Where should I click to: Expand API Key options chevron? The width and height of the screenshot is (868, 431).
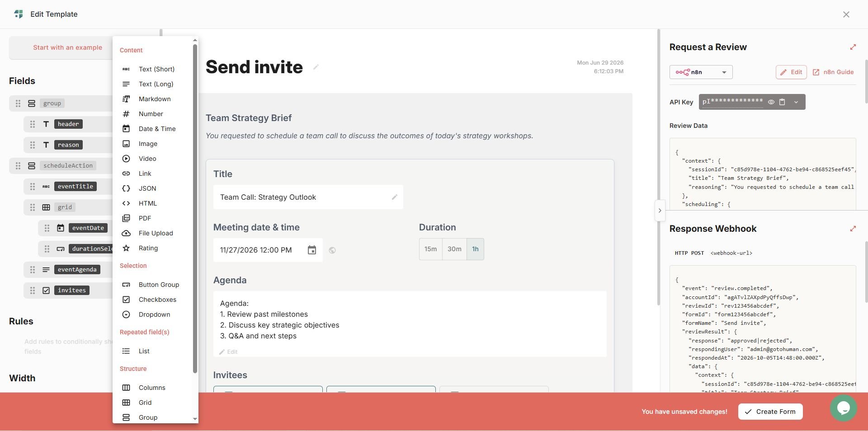(796, 102)
